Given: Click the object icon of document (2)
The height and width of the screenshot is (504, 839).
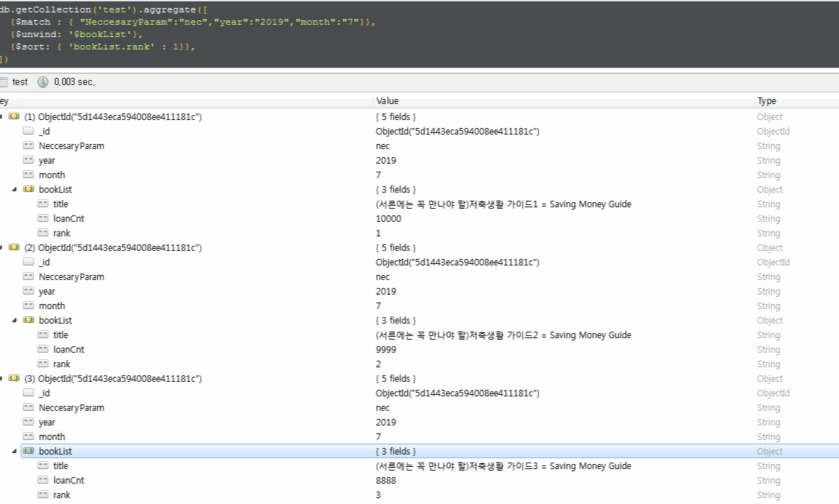Looking at the screenshot, I should click(x=14, y=248).
